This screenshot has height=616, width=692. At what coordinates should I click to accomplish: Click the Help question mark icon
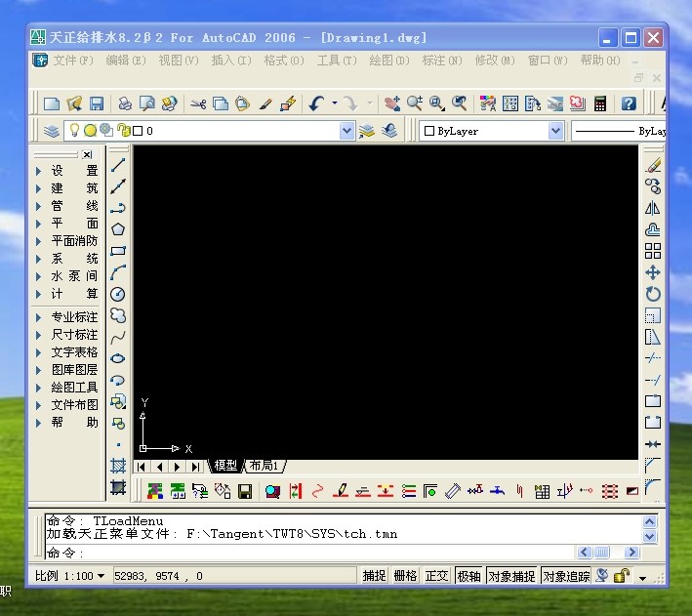pyautogui.click(x=629, y=104)
